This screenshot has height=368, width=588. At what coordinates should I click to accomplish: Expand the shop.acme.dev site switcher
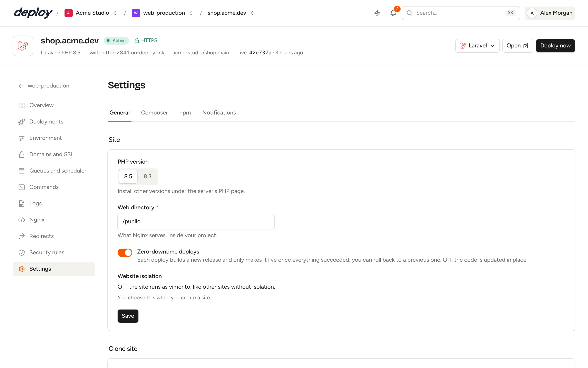point(252,13)
